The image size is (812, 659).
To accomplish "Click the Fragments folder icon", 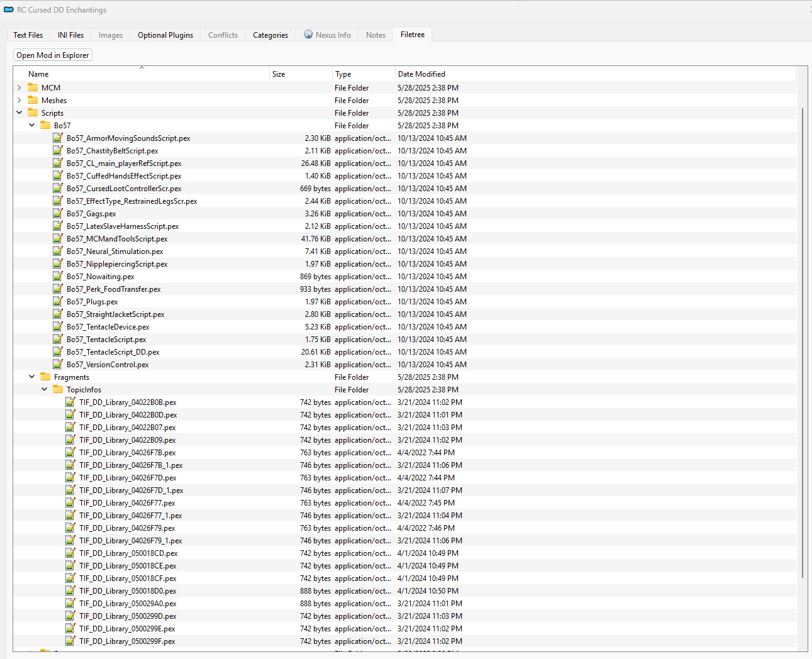I will [45, 377].
